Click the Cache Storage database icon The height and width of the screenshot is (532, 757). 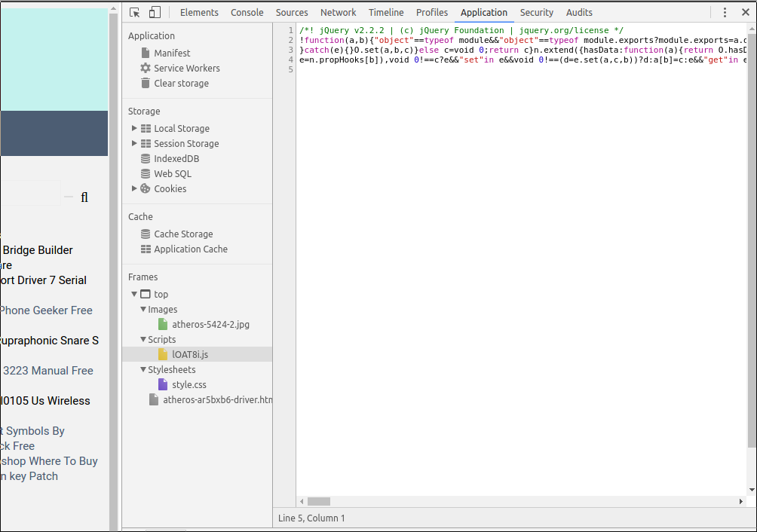(146, 234)
